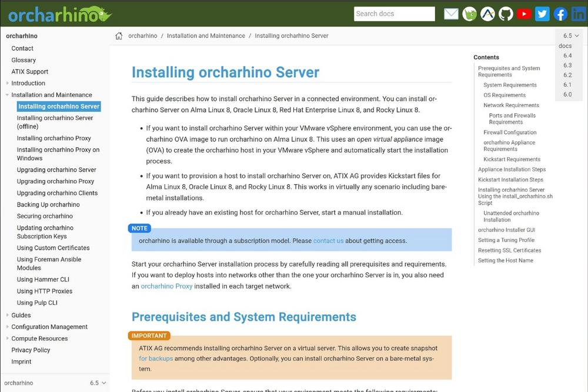The width and height of the screenshot is (588, 392).
Task: Jump to Appliance Installation Steps
Action: [x=512, y=170]
